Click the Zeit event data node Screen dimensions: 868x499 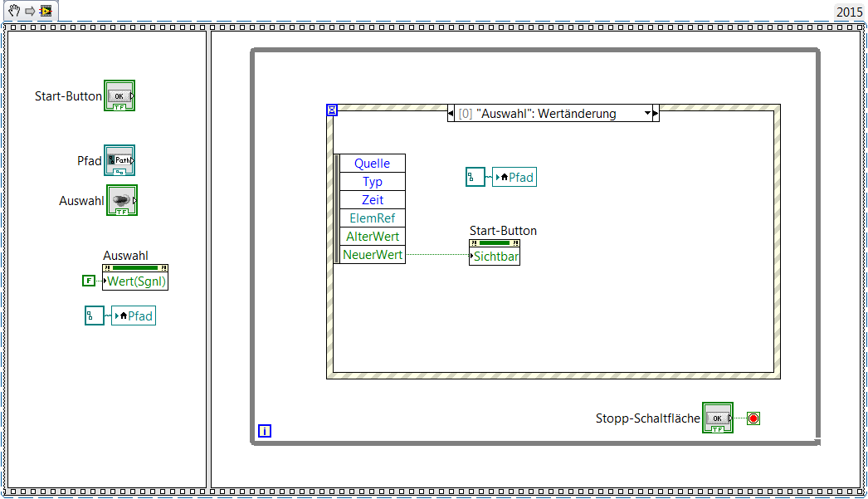(x=372, y=200)
